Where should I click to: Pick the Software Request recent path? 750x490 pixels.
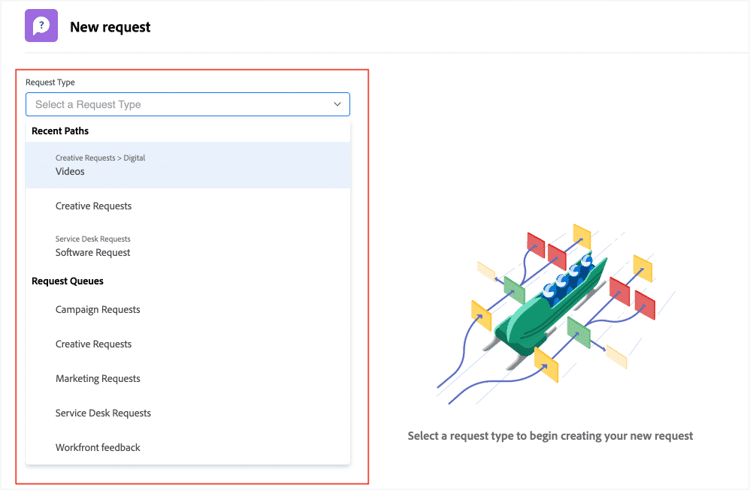pos(188,246)
